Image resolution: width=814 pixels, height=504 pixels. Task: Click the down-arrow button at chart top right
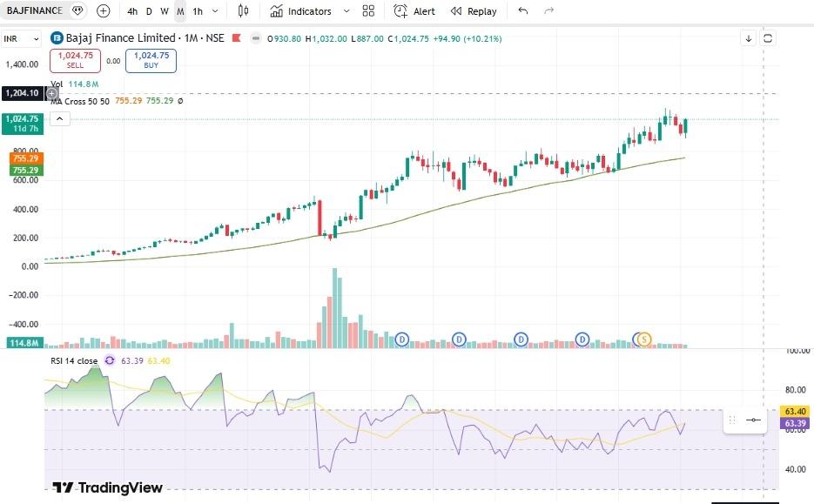pyautogui.click(x=748, y=38)
